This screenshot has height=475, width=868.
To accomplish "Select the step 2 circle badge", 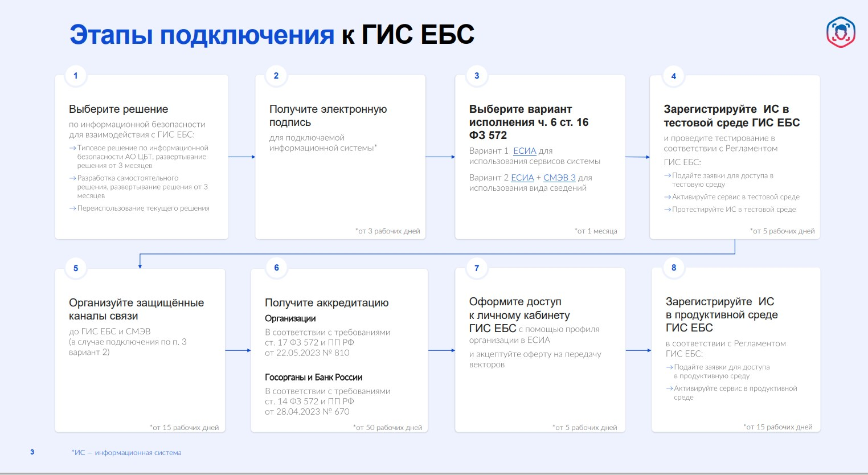I will (x=276, y=76).
